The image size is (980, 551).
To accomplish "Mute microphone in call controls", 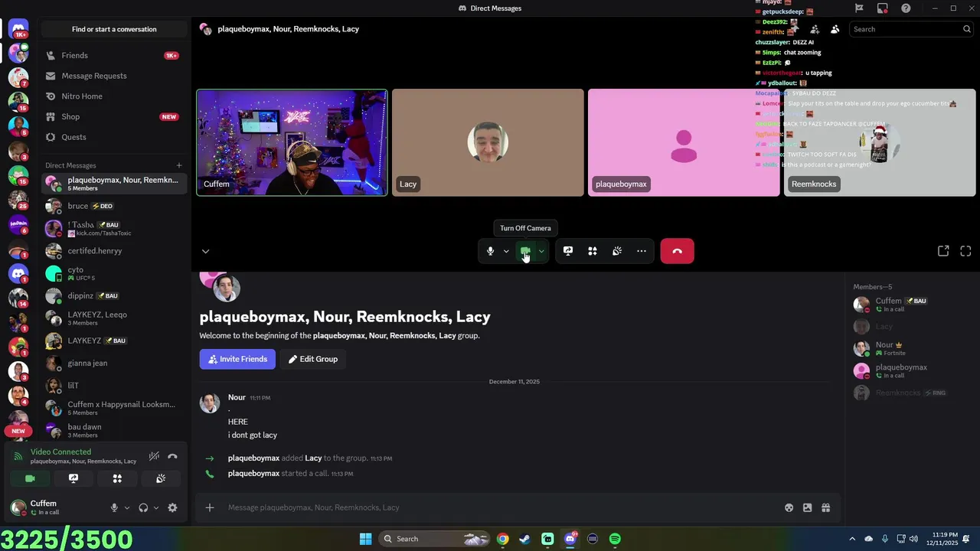I will [x=490, y=251].
